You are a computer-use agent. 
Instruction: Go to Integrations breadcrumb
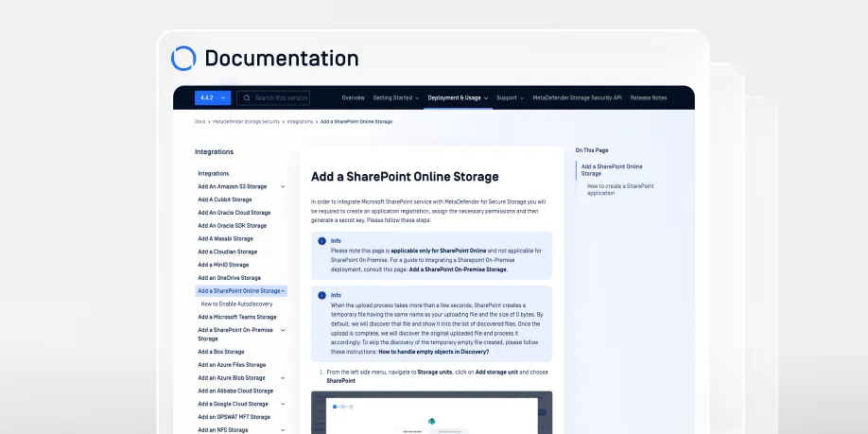pos(300,122)
